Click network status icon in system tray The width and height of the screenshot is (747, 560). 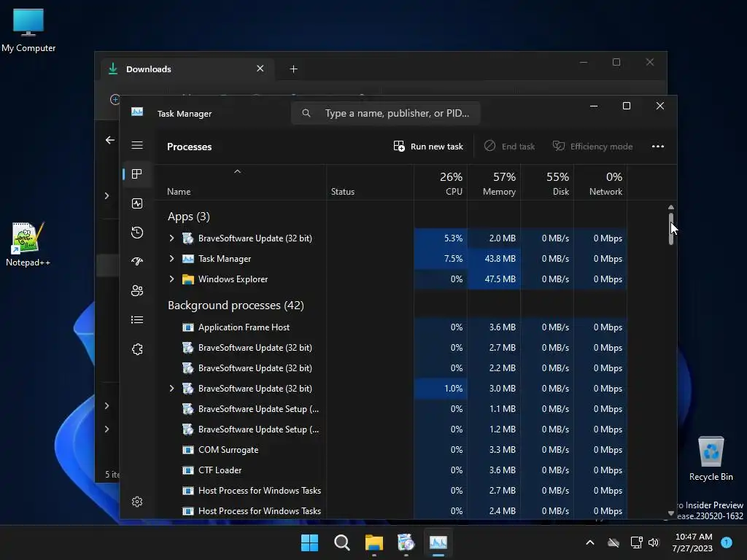pos(636,542)
